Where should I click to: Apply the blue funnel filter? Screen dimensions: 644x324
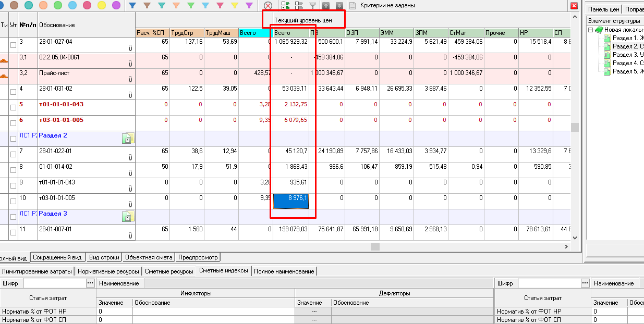(132, 6)
